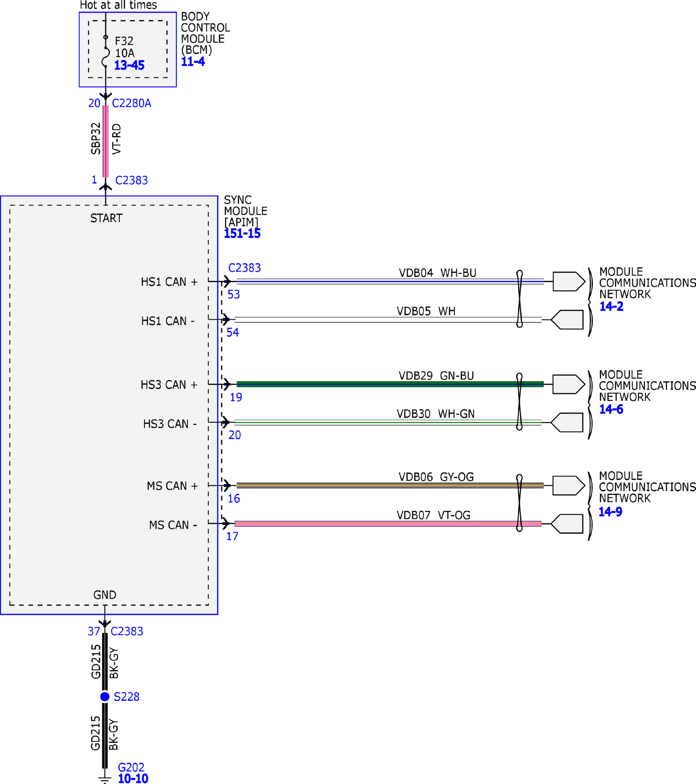Click the C2280A pin 20 terminal symbol
The image size is (696, 784).
[106, 96]
